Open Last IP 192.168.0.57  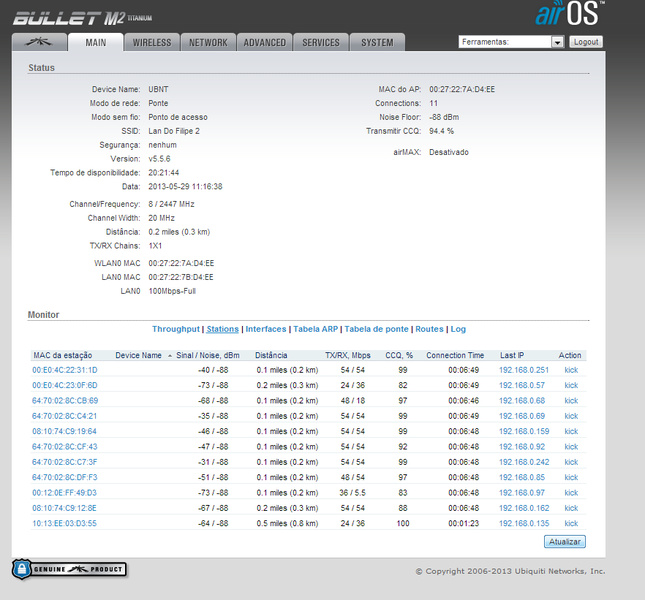[522, 385]
